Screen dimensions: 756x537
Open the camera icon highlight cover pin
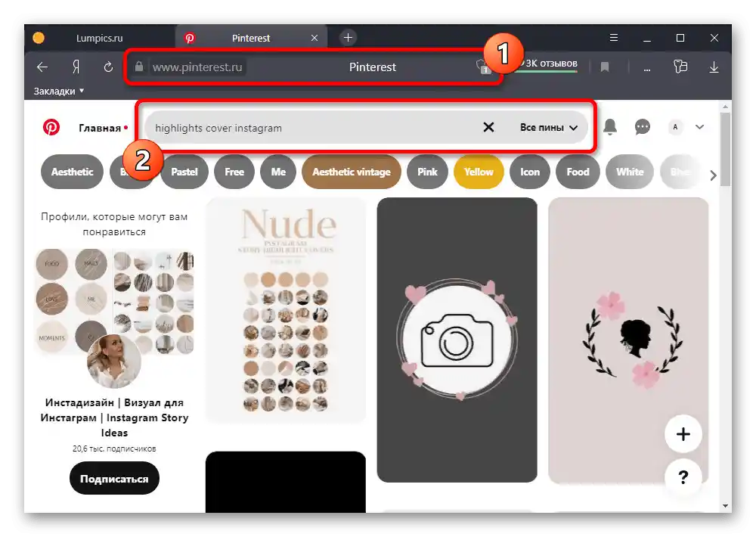pos(457,340)
